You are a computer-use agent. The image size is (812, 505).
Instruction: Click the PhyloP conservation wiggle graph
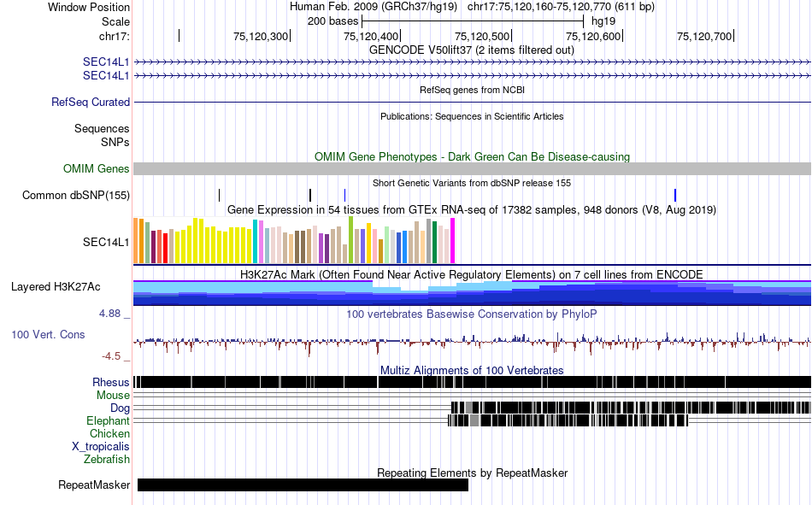click(472, 343)
